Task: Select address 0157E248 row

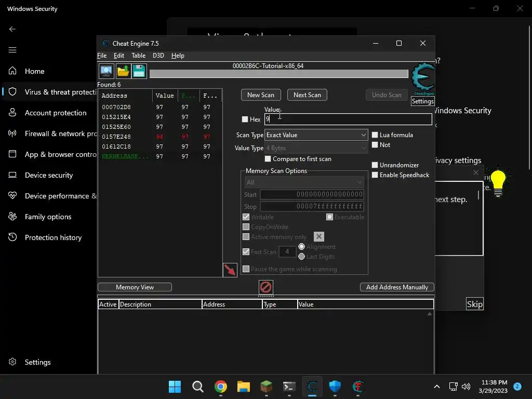Action: (160, 137)
